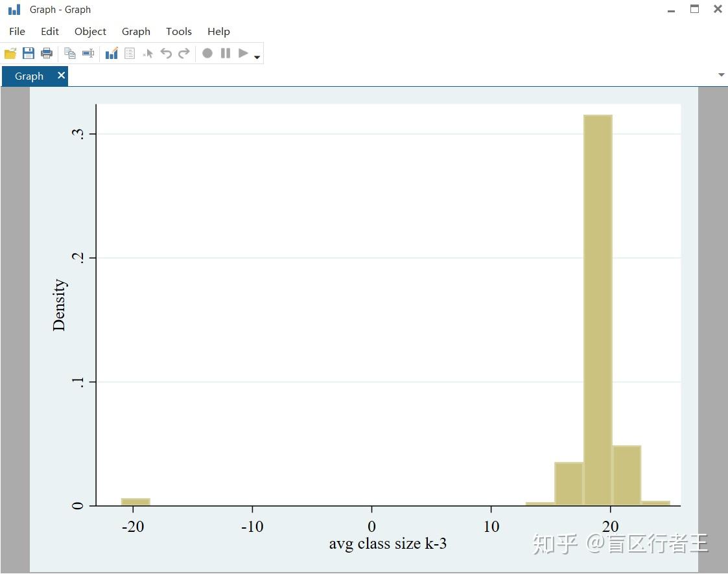
Task: Print the graph using the printer icon
Action: tap(47, 53)
